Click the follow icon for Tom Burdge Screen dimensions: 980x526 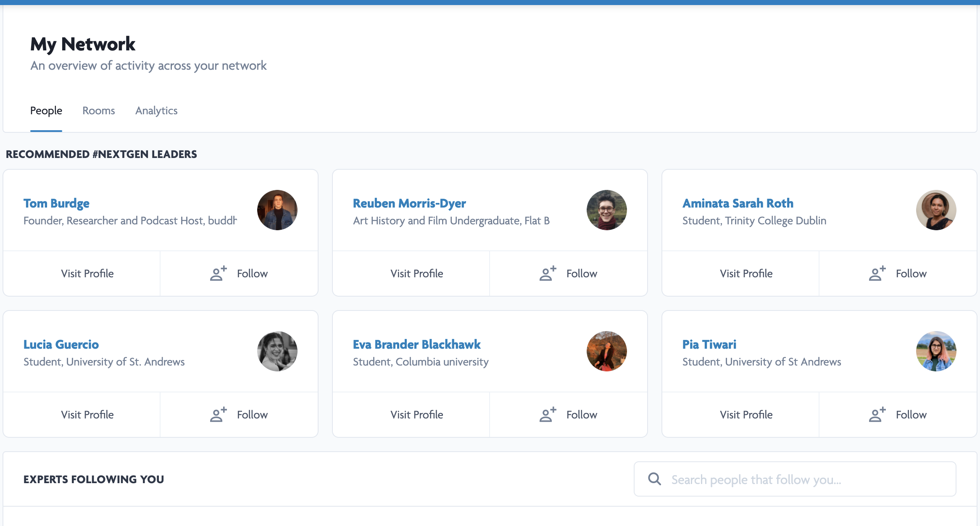pos(218,274)
